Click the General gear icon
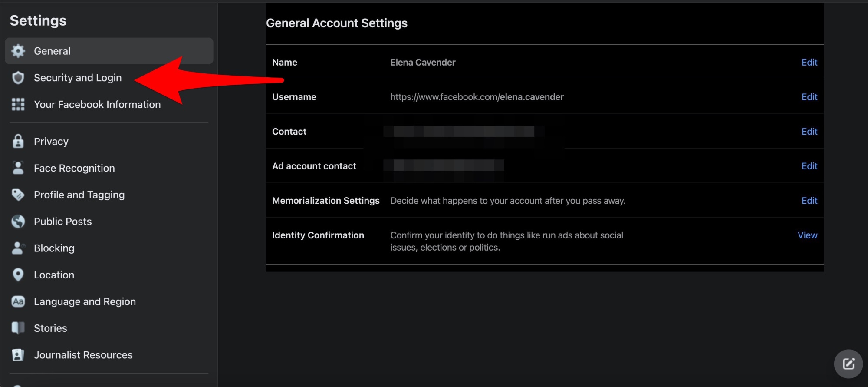 [18, 51]
